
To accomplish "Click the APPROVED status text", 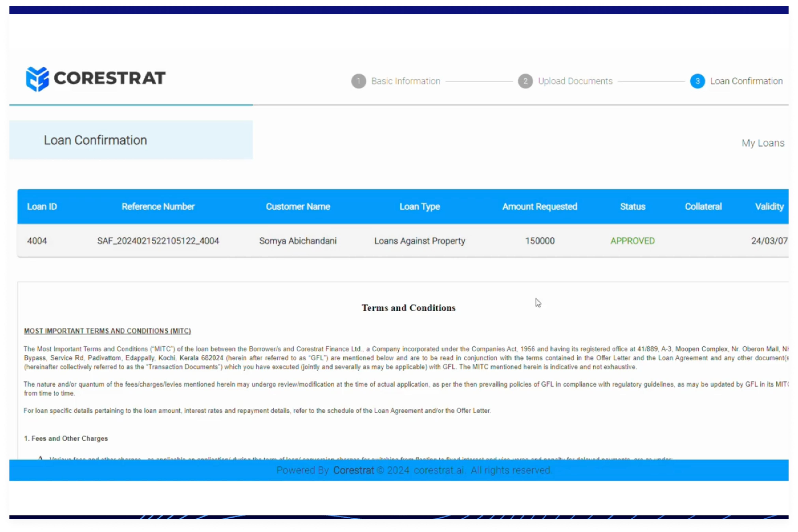I will (x=632, y=241).
